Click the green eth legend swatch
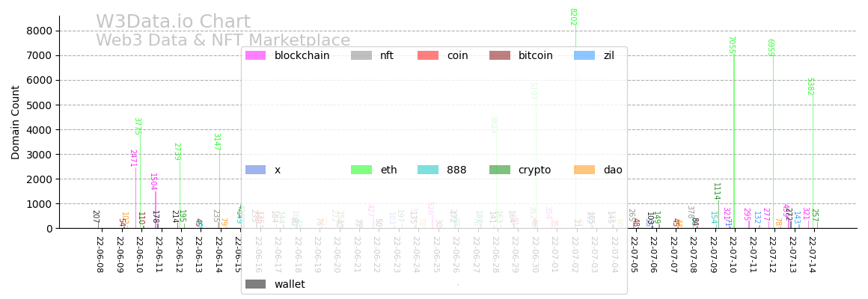 (x=361, y=170)
